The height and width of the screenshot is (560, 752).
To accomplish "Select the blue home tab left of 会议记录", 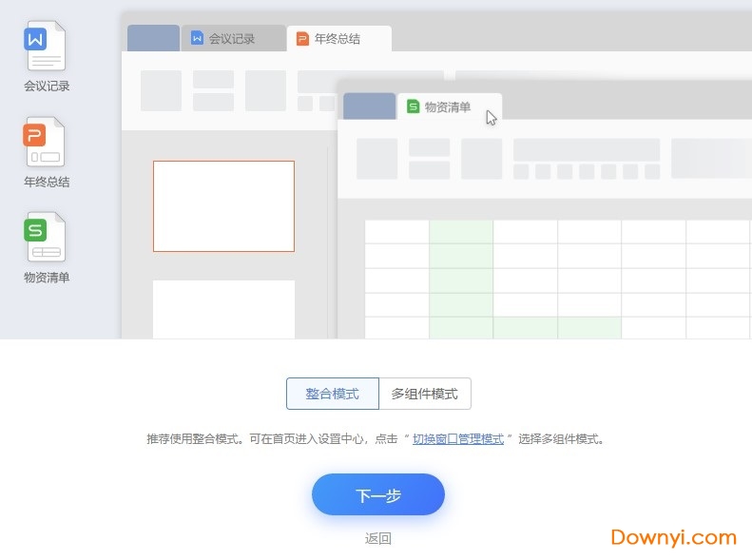I will click(x=153, y=39).
